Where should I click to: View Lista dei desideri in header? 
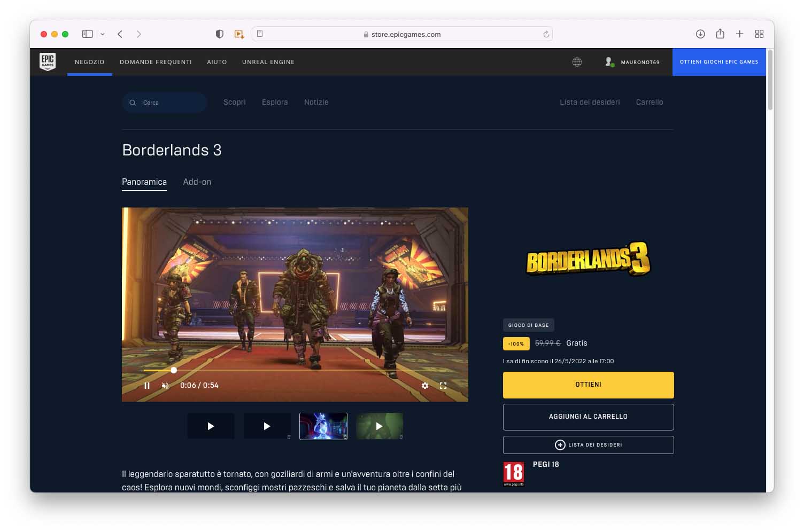590,102
